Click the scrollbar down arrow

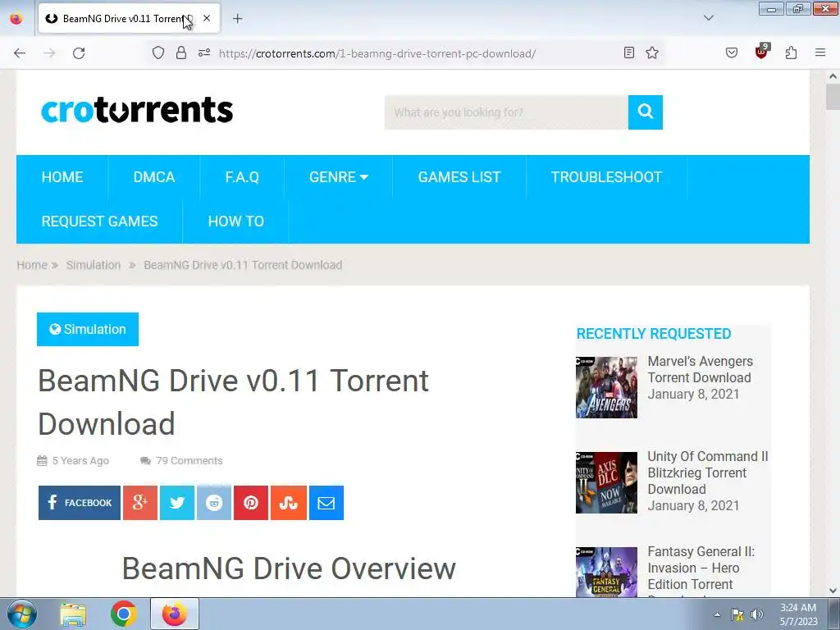(833, 591)
